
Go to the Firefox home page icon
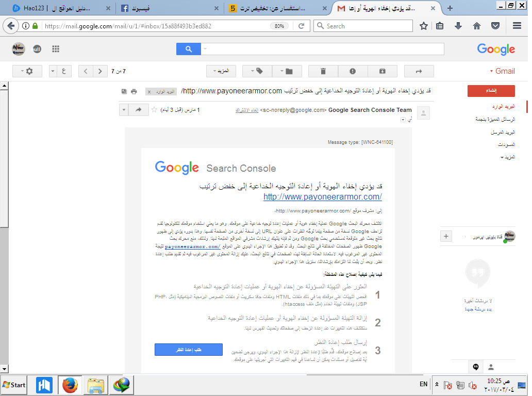[477, 26]
